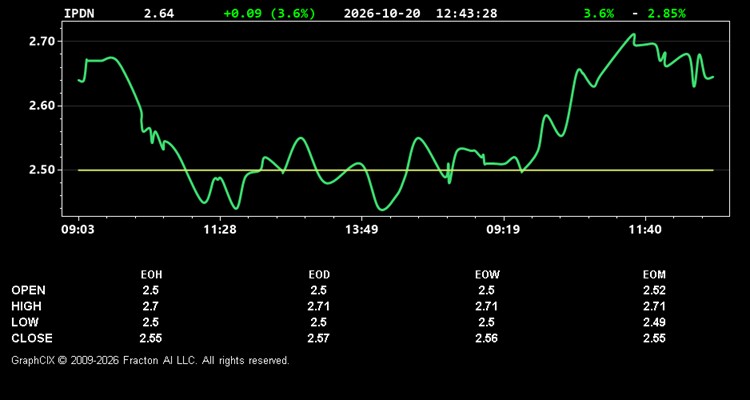Click the OPEN row label
The width and height of the screenshot is (750, 400).
pyautogui.click(x=29, y=290)
